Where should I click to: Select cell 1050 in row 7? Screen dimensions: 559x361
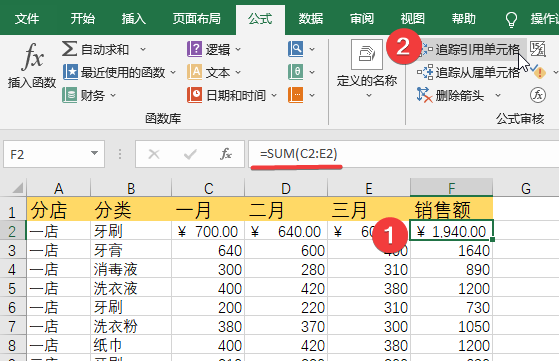451,326
